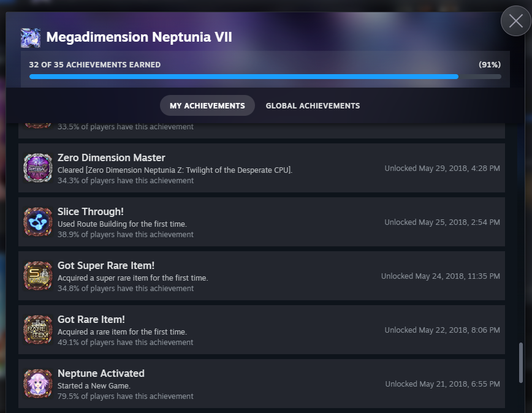
Task: Click '34.3% of players have this achievement'
Action: coord(126,181)
